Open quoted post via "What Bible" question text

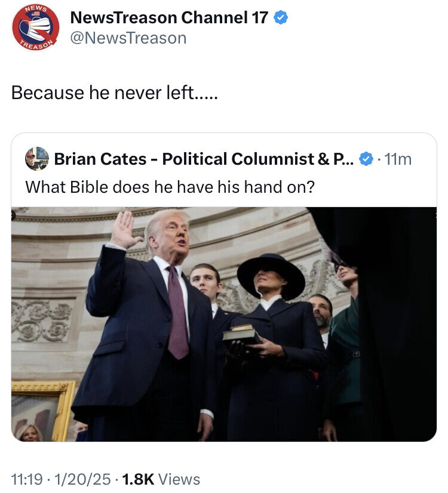tap(170, 187)
